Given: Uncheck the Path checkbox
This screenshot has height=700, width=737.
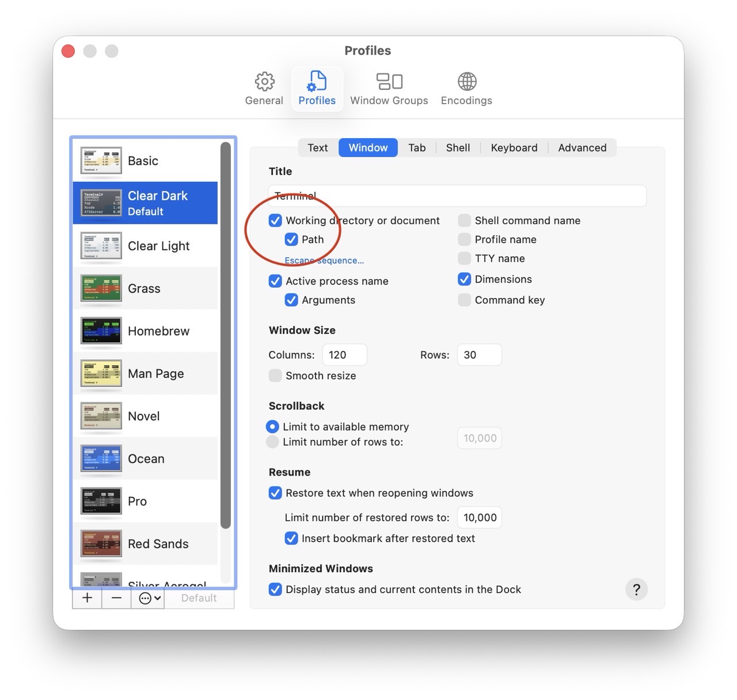Looking at the screenshot, I should point(291,239).
